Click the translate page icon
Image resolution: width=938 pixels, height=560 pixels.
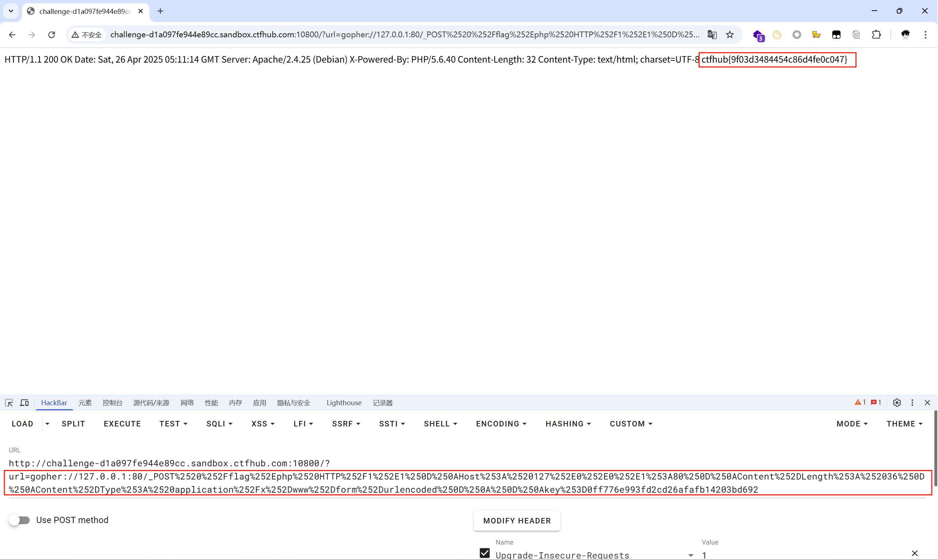[712, 35]
